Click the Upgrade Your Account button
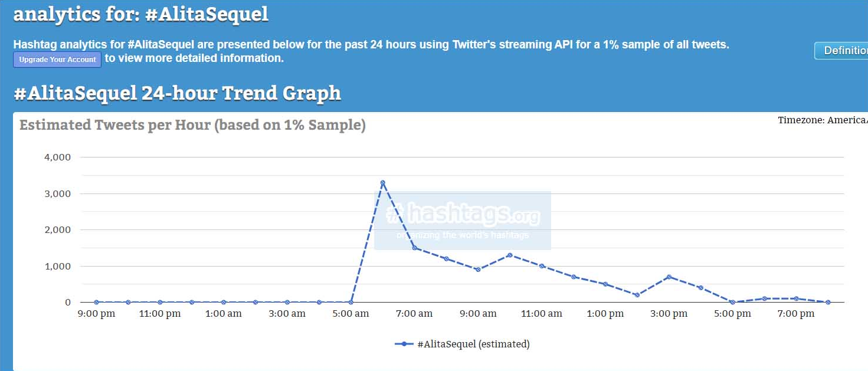Viewport: 868px width, 371px height. [57, 60]
